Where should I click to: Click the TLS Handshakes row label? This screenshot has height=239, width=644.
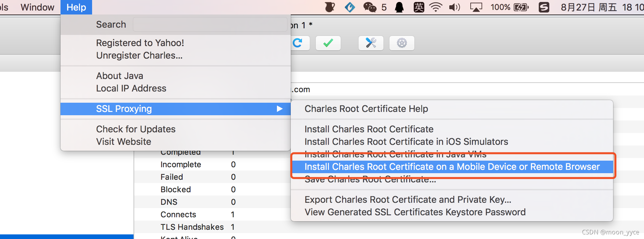(192, 227)
